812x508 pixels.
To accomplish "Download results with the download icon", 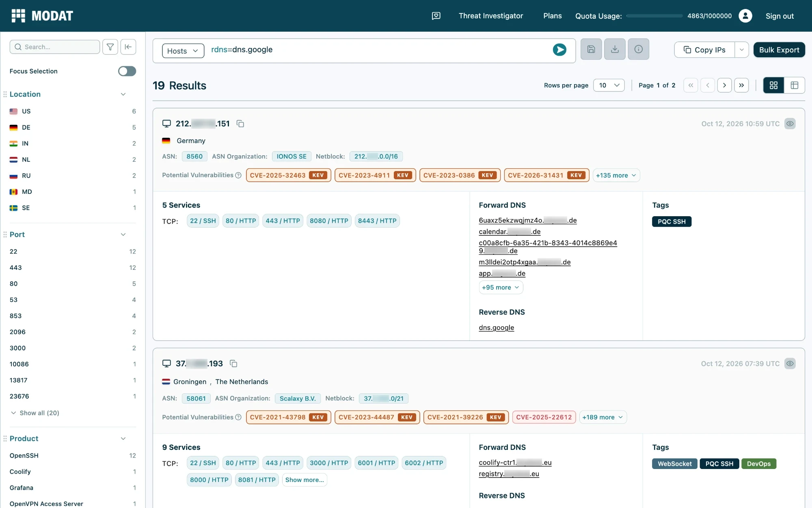I will coord(615,49).
